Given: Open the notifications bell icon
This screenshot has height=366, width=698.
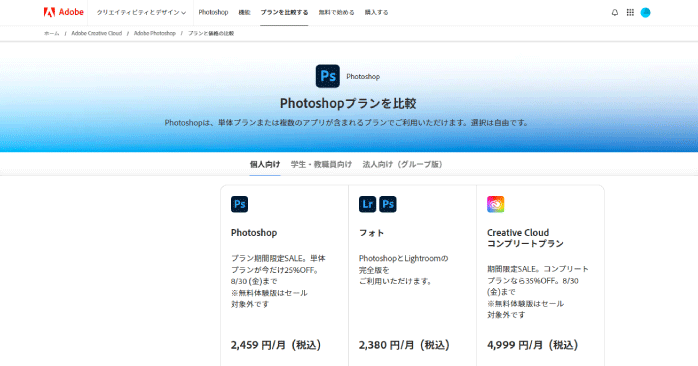Looking at the screenshot, I should point(615,12).
